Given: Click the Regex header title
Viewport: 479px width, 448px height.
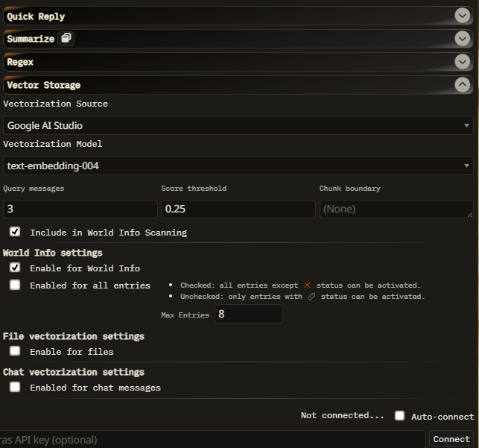Looking at the screenshot, I should coord(20,62).
